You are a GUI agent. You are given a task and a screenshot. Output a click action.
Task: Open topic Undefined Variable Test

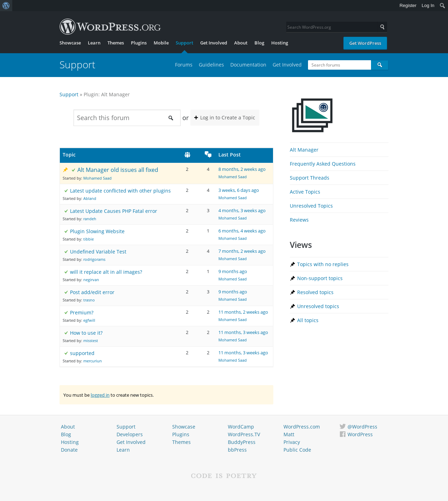[98, 252]
